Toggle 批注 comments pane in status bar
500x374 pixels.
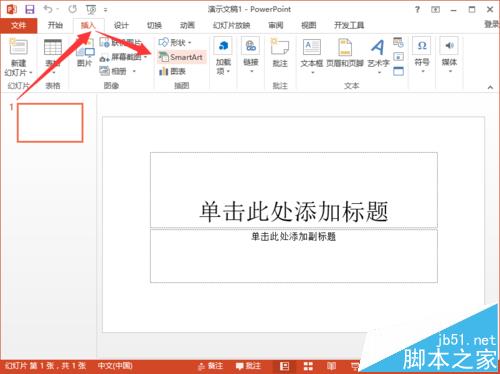248,366
